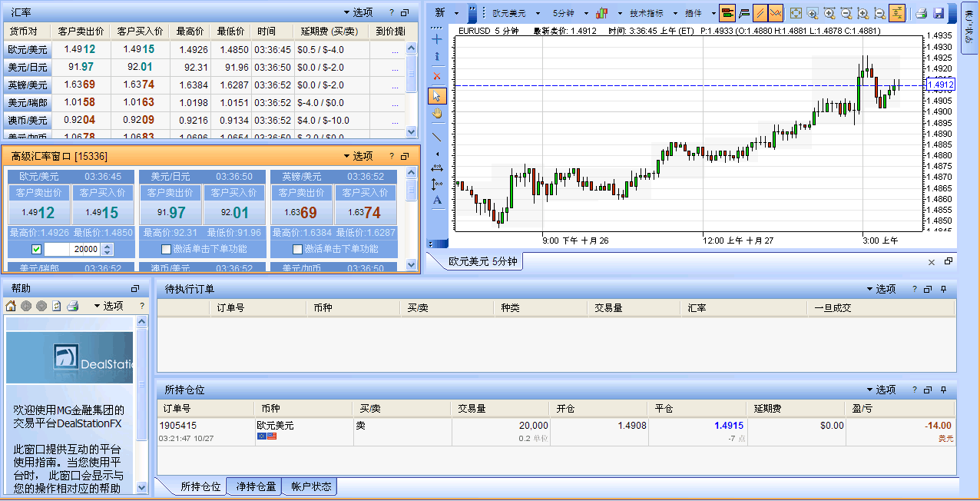Viewport: 980px width, 501px height.
Task: Click 欧元/美元 sell price 12 button
Action: pos(39,213)
